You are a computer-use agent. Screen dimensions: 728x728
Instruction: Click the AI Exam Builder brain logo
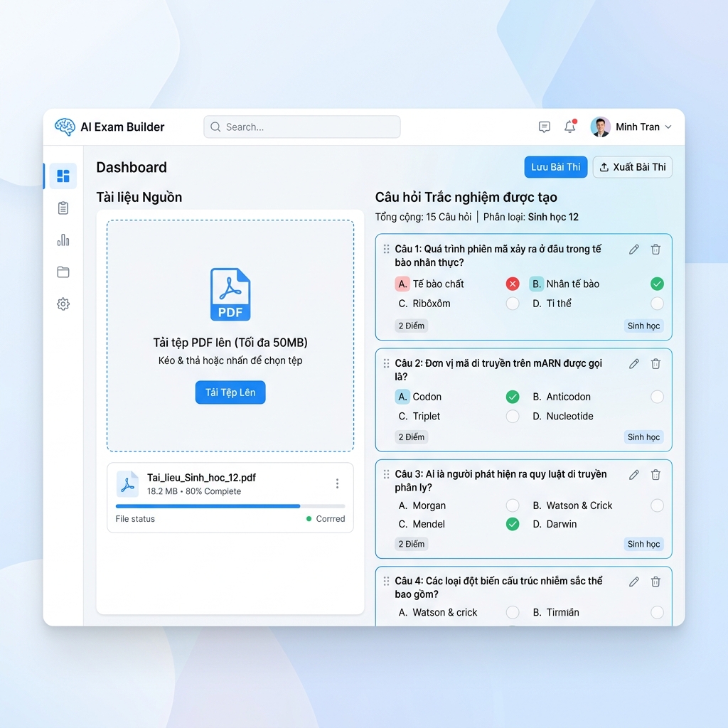coord(65,127)
